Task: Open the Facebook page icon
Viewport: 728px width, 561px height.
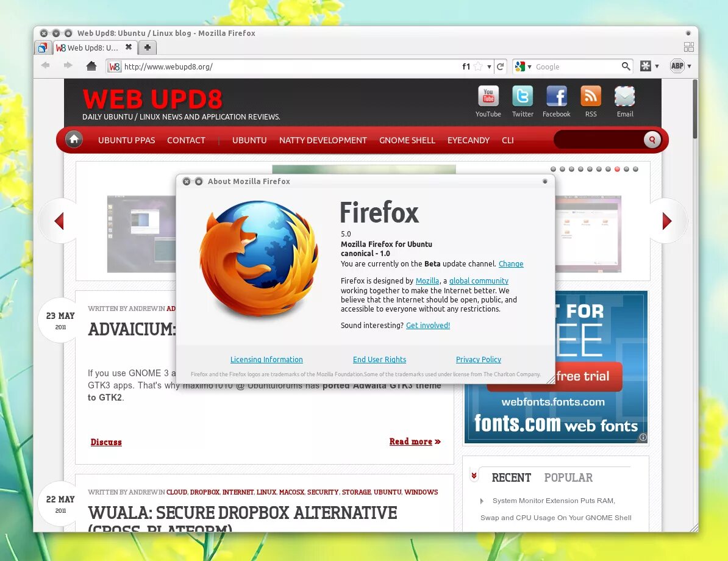Action: (557, 96)
